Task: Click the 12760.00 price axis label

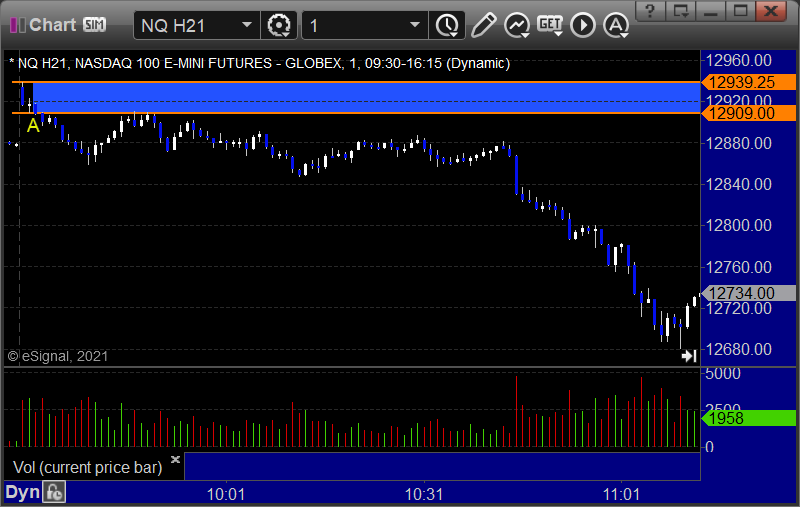Action: [x=738, y=267]
